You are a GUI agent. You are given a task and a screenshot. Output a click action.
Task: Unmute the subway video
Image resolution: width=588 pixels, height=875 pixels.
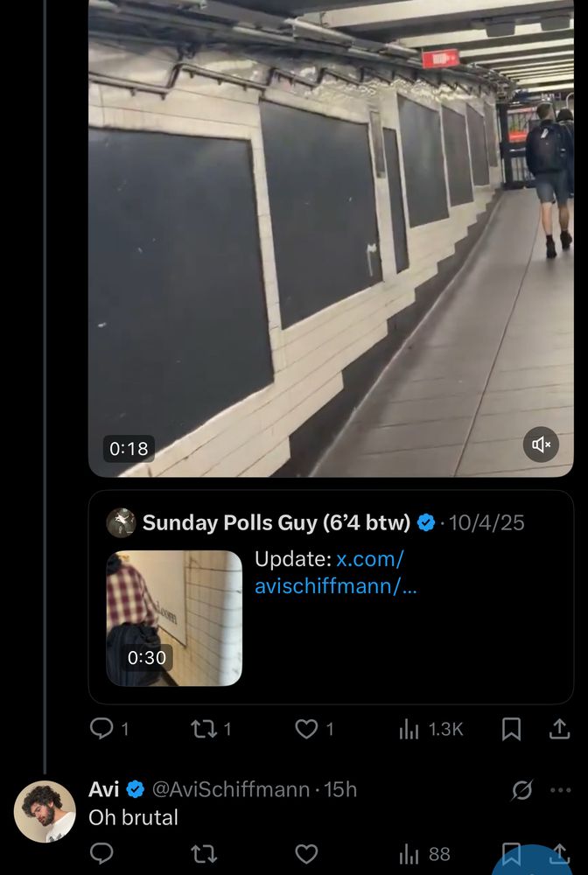point(542,445)
